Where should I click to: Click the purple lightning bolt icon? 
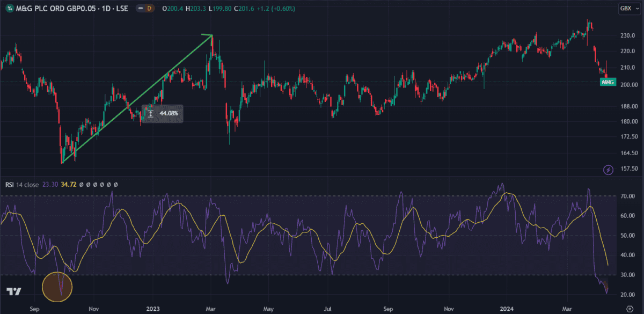[608, 170]
